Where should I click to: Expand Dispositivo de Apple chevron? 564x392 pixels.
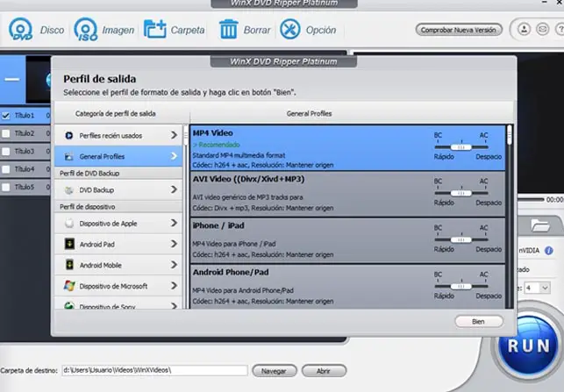pyautogui.click(x=174, y=223)
